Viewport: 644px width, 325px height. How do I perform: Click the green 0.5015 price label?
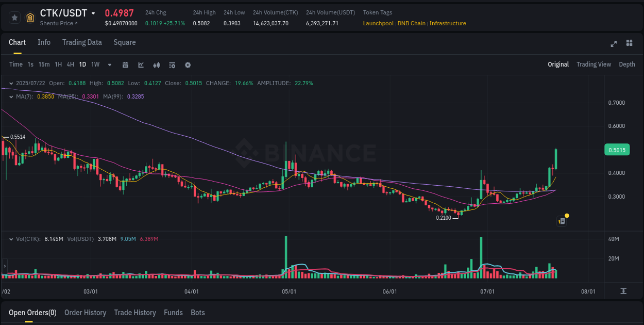click(x=616, y=149)
